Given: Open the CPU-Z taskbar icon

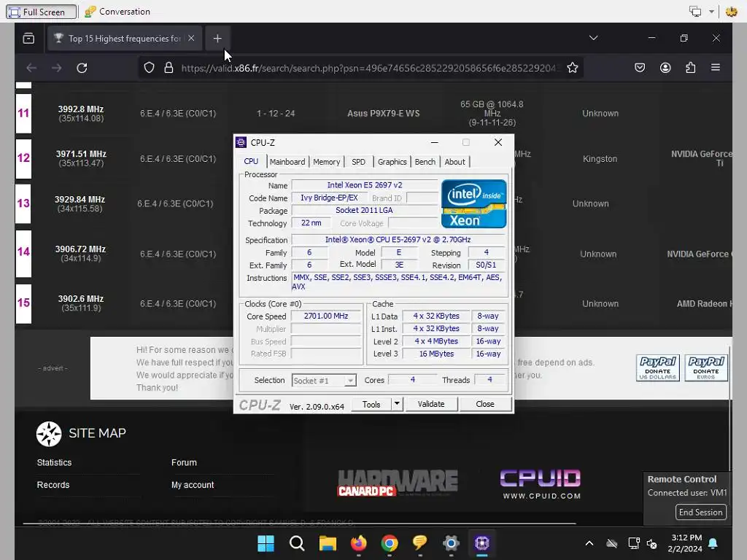Looking at the screenshot, I should (481, 543).
